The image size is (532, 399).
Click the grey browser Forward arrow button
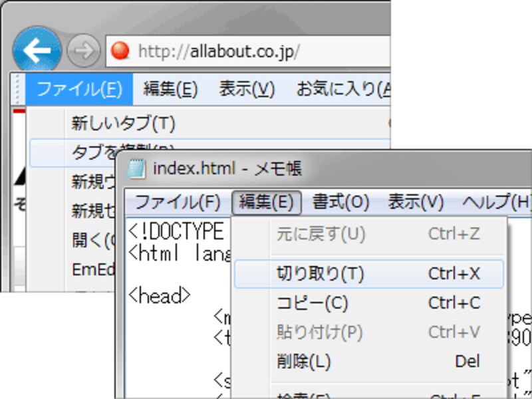(84, 51)
